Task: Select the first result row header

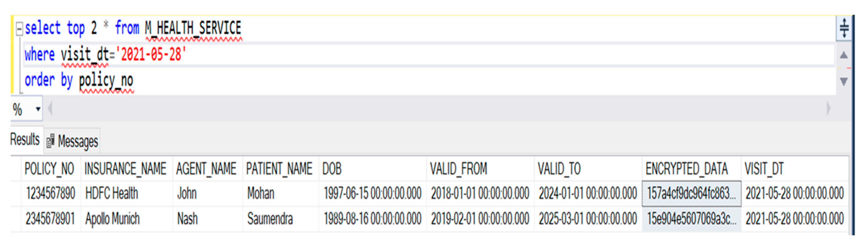Action: tap(16, 194)
